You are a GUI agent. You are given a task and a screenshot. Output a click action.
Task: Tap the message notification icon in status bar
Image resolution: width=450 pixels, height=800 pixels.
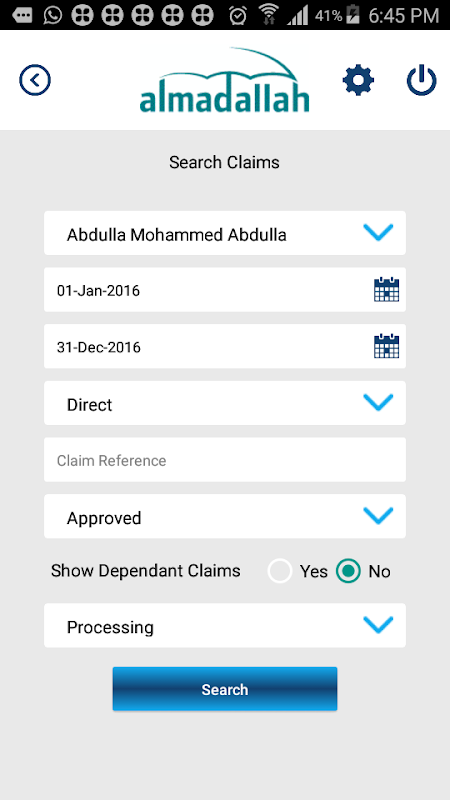coord(22,15)
